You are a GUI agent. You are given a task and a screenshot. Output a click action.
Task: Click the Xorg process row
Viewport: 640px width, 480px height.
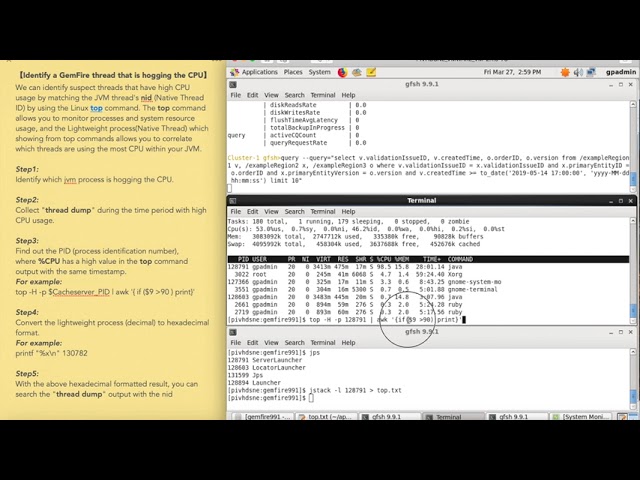pos(345,275)
